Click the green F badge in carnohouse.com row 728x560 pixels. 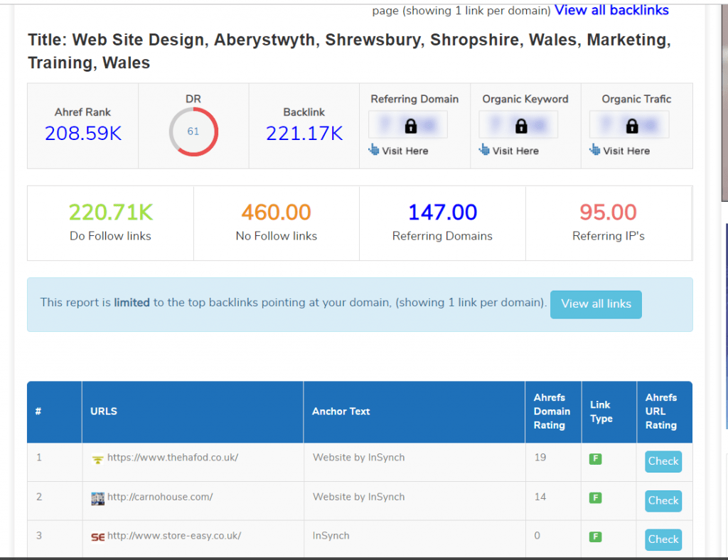595,498
